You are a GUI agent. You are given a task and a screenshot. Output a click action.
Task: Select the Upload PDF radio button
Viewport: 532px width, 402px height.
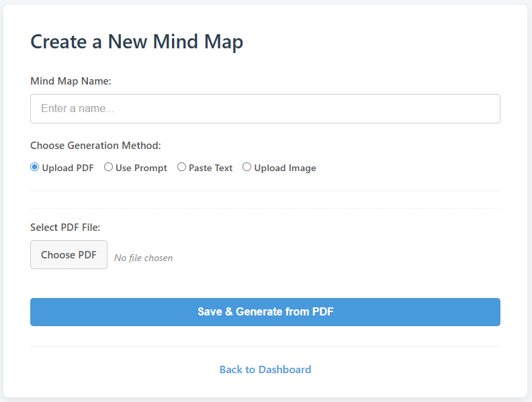click(x=35, y=167)
